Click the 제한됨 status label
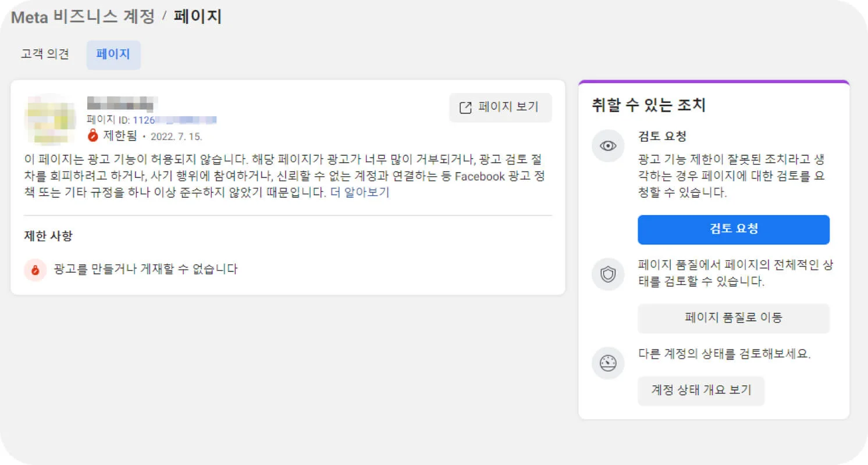Screen dimensions: 868x465 (x=120, y=136)
